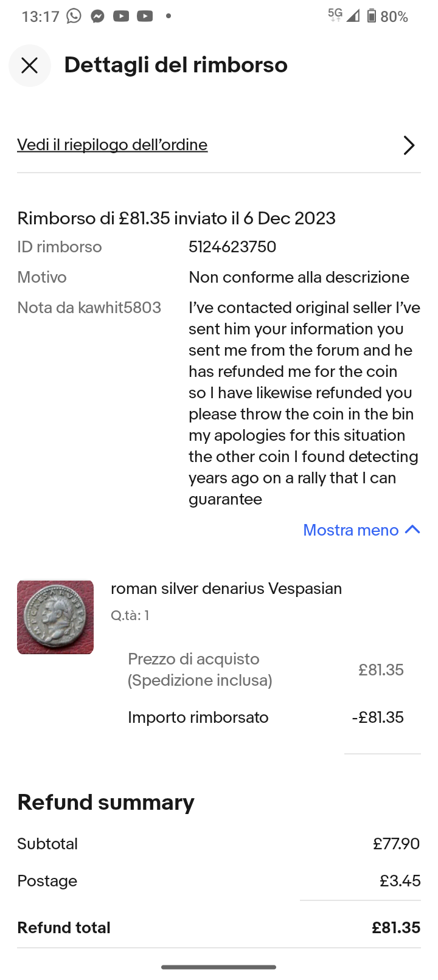The image size is (438, 980).
Task: Tap the second YouTube notification icon
Action: [145, 16]
